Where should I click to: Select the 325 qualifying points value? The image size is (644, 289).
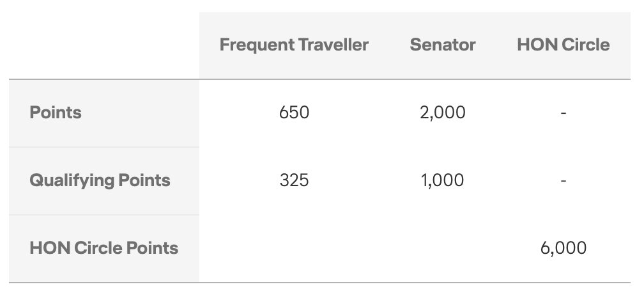pos(294,180)
